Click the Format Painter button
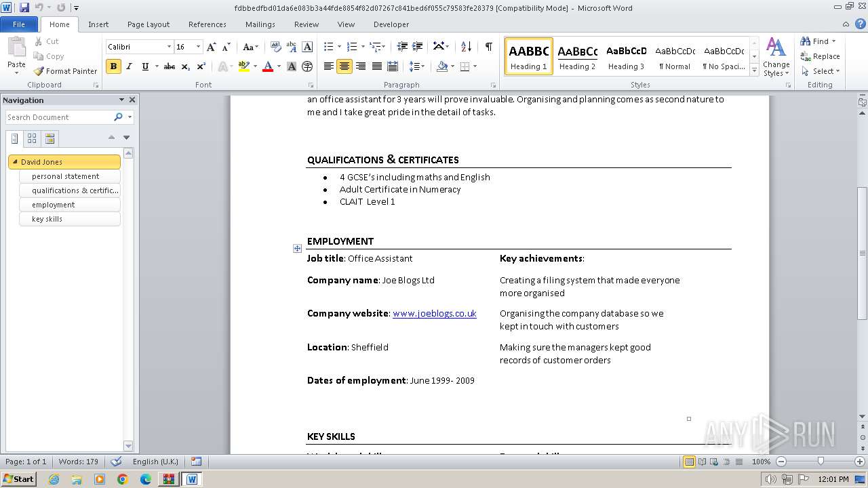 point(66,71)
